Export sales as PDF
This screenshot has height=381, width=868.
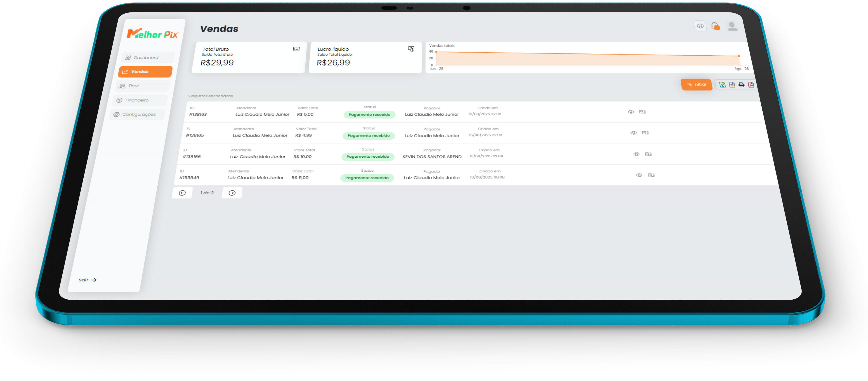751,85
